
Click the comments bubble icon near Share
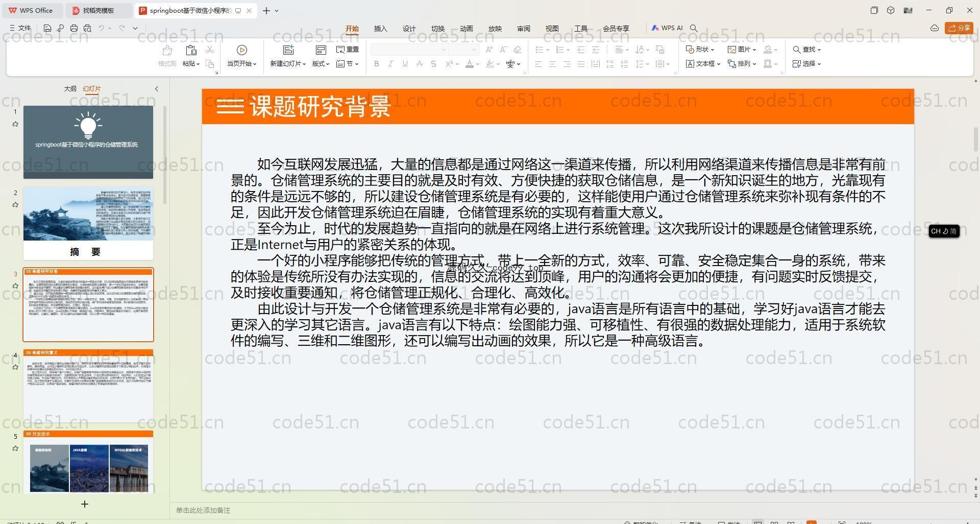pos(935,28)
